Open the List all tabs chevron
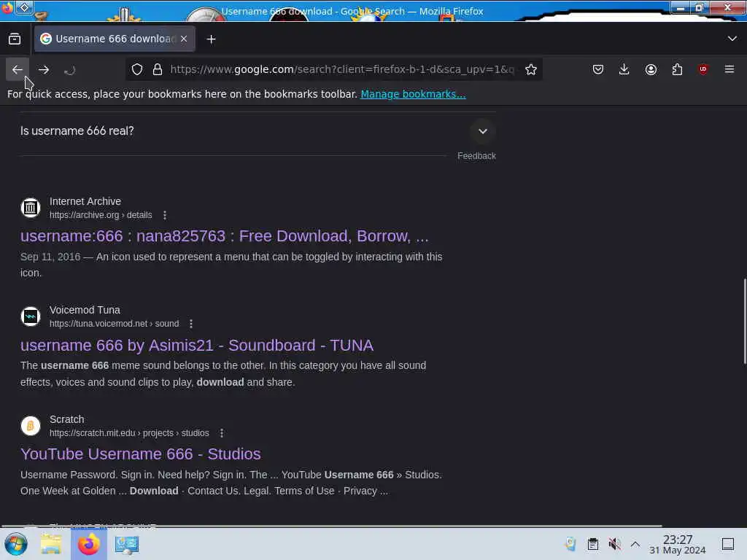 pyautogui.click(x=732, y=39)
